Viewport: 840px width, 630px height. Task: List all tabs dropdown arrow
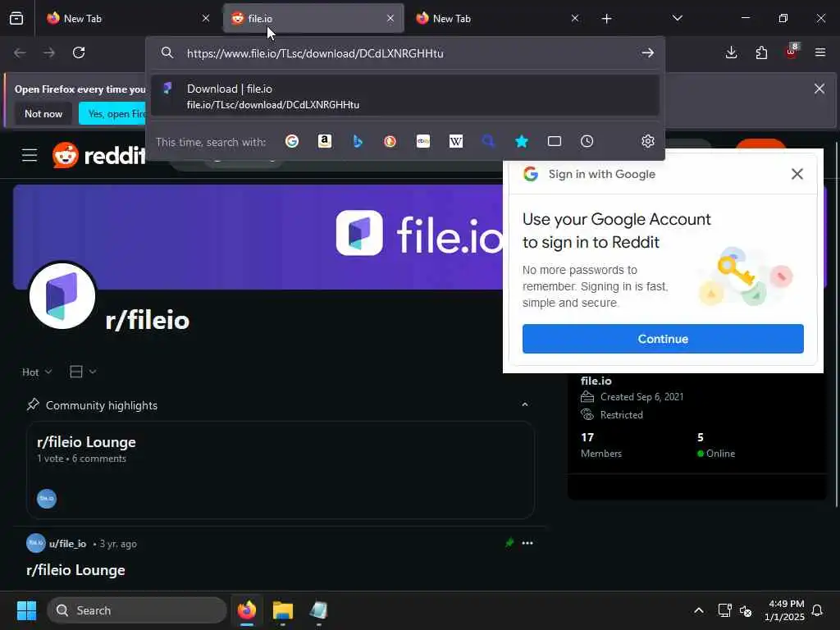pyautogui.click(x=677, y=18)
